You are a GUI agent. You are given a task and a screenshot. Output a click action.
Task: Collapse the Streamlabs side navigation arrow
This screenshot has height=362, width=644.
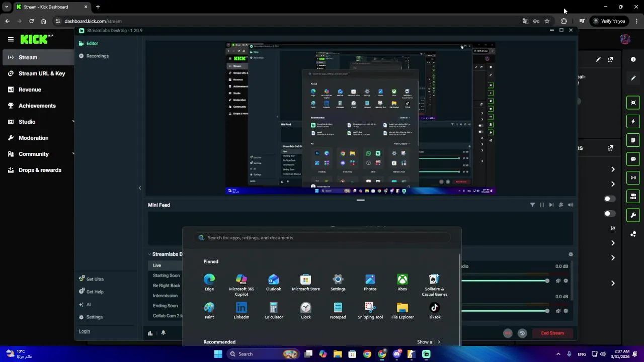coord(140,188)
